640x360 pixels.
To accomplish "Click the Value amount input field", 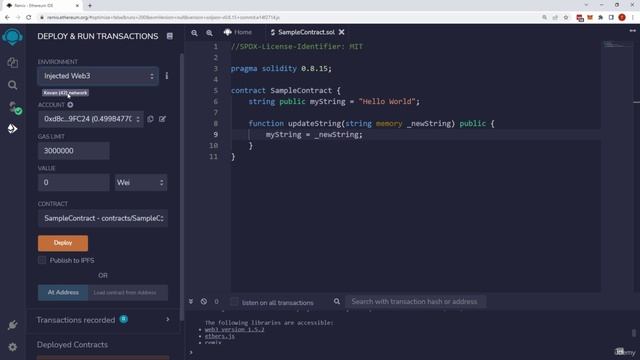I will (73, 182).
